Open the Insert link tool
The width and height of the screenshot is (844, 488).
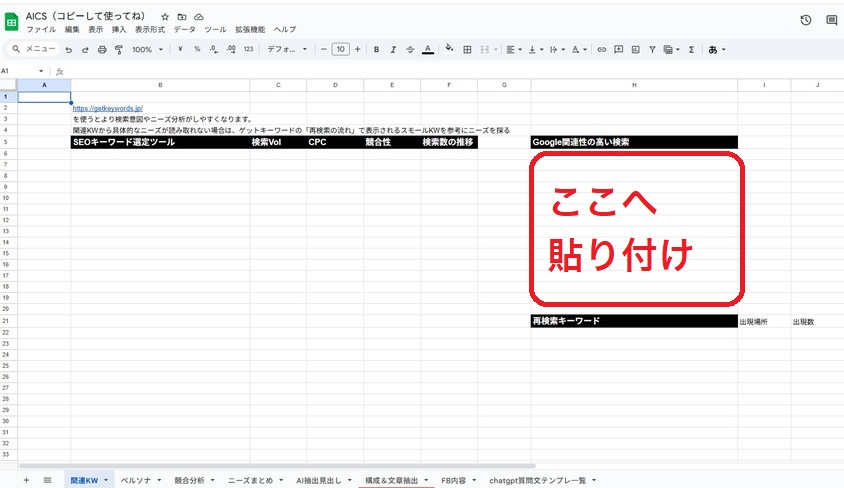coord(601,49)
